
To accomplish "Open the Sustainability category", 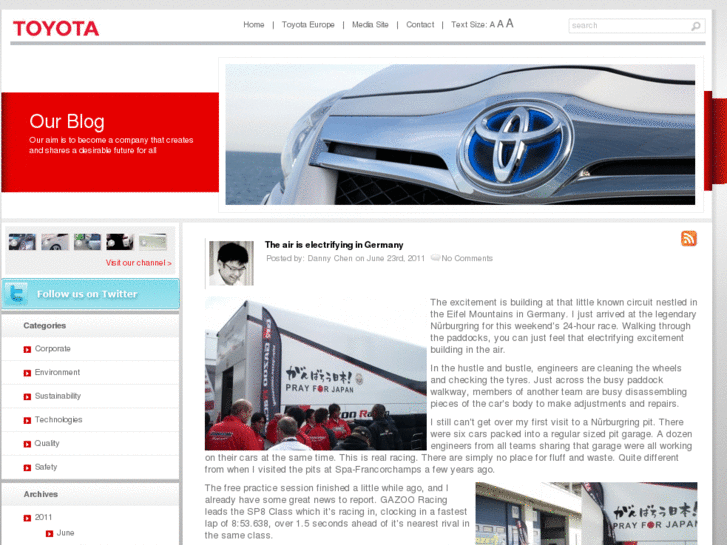I will click(57, 396).
